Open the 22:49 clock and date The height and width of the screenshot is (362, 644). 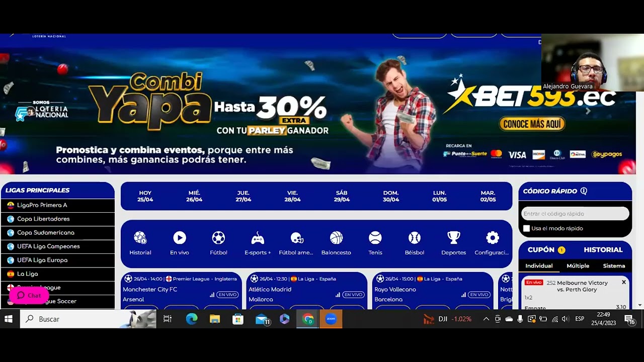(x=603, y=319)
